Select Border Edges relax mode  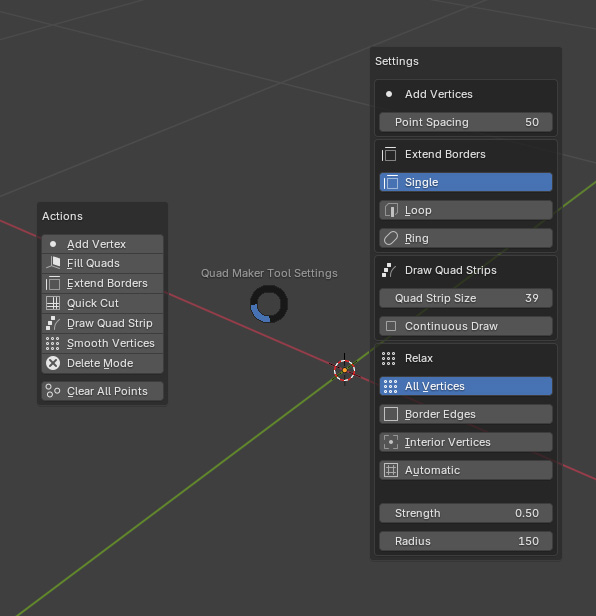tap(466, 414)
